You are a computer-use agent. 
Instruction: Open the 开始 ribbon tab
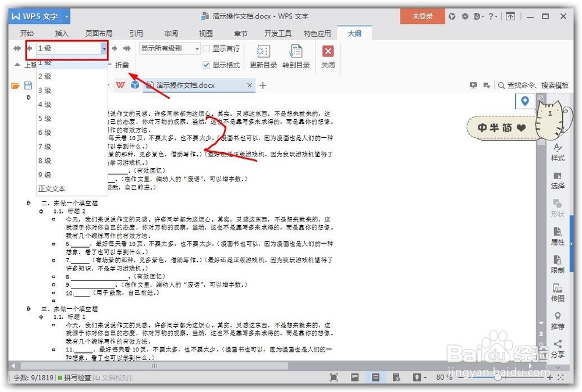pos(27,33)
